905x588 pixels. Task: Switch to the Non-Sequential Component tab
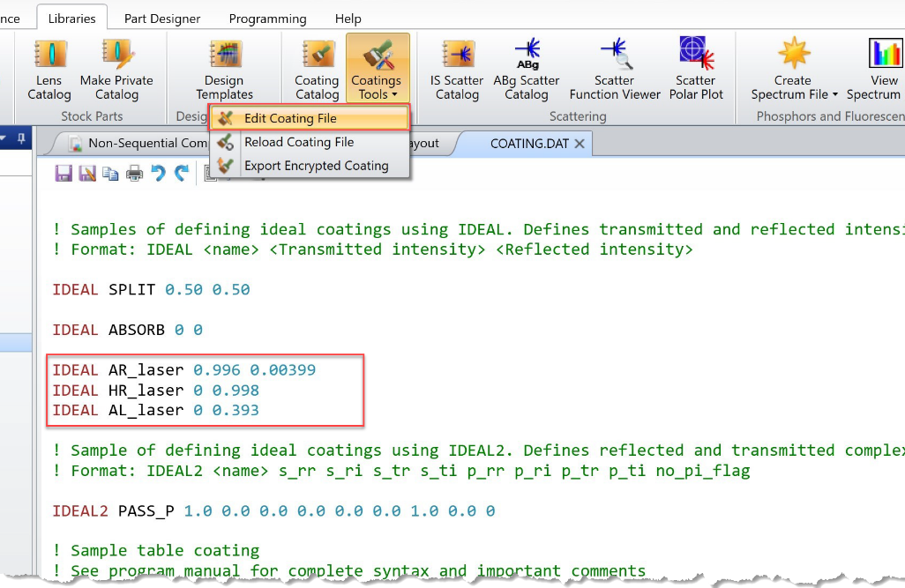tap(138, 143)
